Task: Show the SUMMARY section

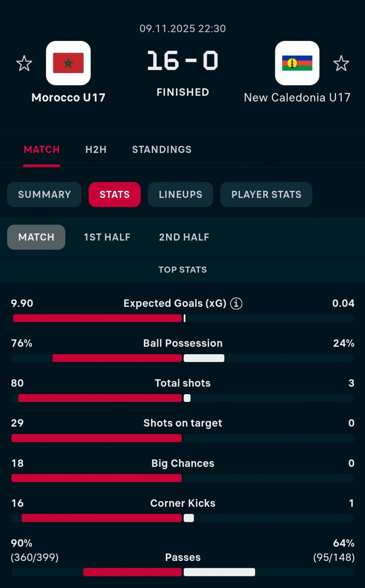Action: (44, 194)
